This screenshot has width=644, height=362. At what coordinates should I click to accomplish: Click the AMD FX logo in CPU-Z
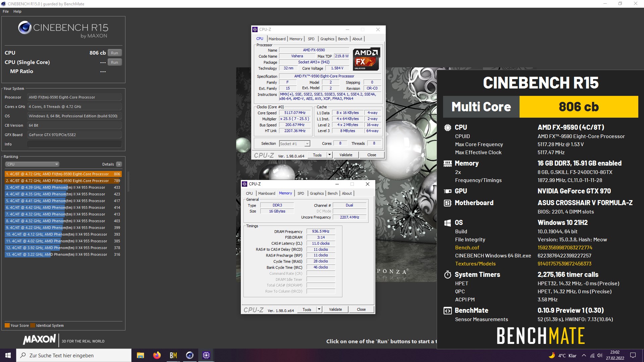pos(366,59)
